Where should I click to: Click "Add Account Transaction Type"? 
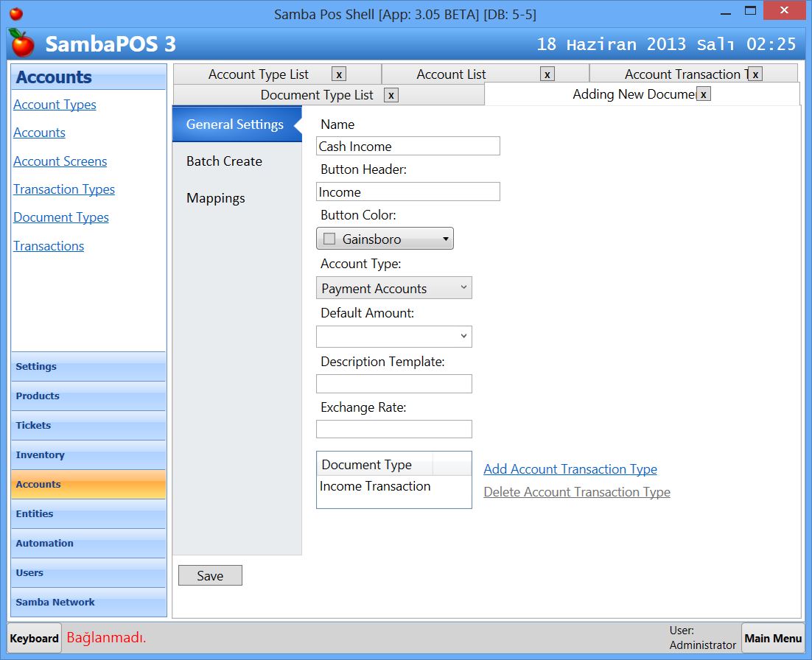[569, 469]
